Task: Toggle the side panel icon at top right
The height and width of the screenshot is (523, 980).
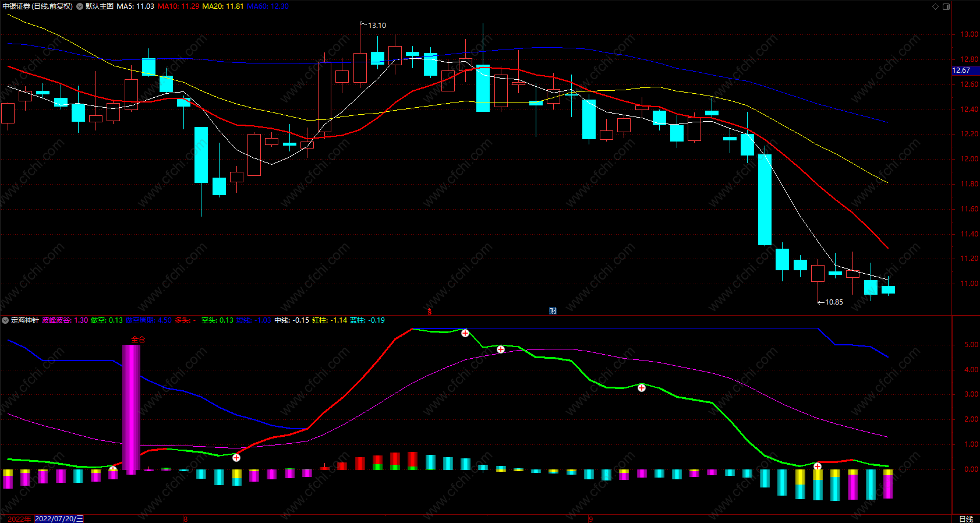Action: click(x=946, y=6)
